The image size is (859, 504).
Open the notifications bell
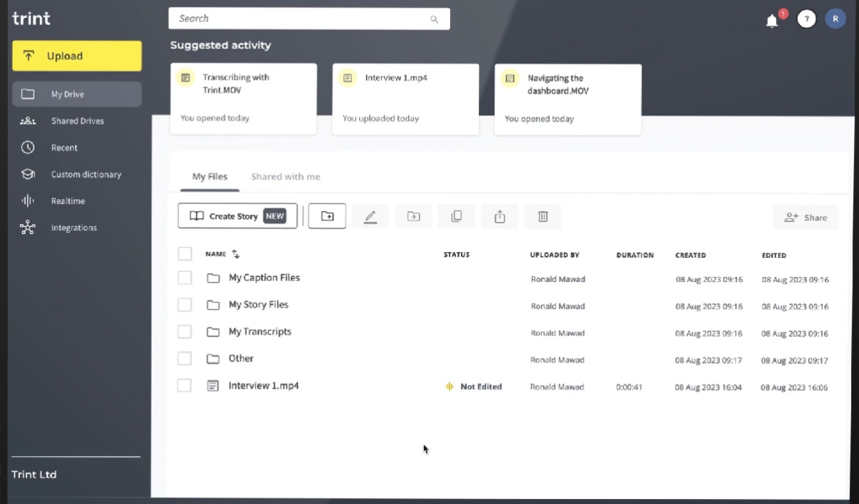click(772, 21)
